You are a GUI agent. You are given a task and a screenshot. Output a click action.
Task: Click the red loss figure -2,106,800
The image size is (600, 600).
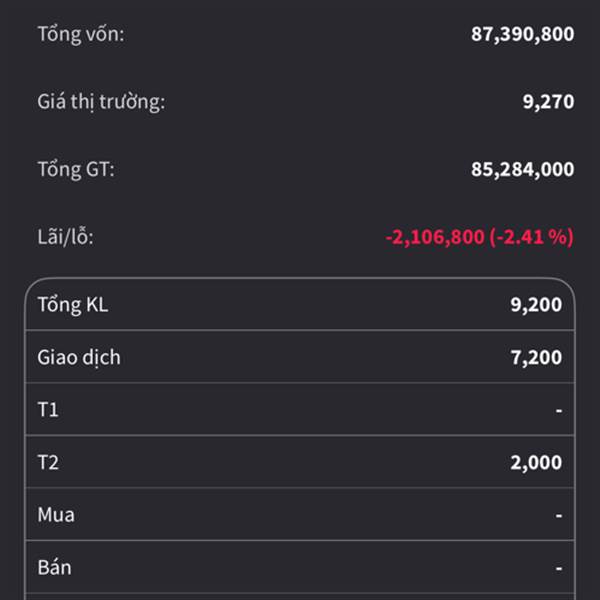click(435, 237)
